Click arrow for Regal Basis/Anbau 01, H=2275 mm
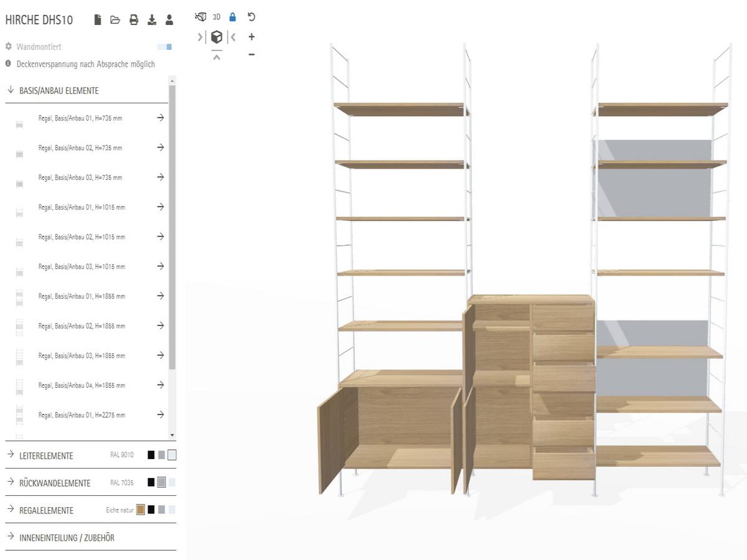 [161, 414]
